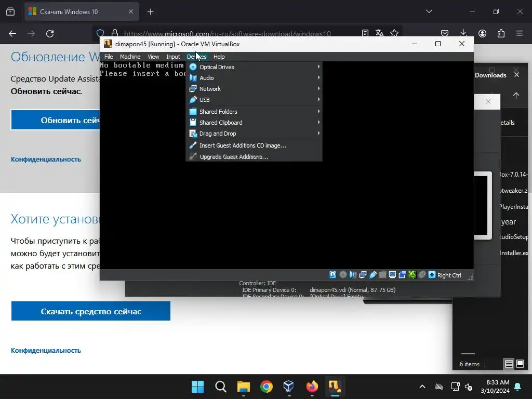Open Firefox from taskbar

[x=312, y=387]
